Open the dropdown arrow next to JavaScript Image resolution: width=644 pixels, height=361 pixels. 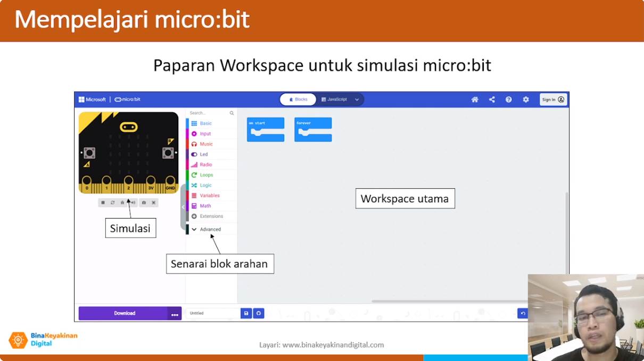357,99
